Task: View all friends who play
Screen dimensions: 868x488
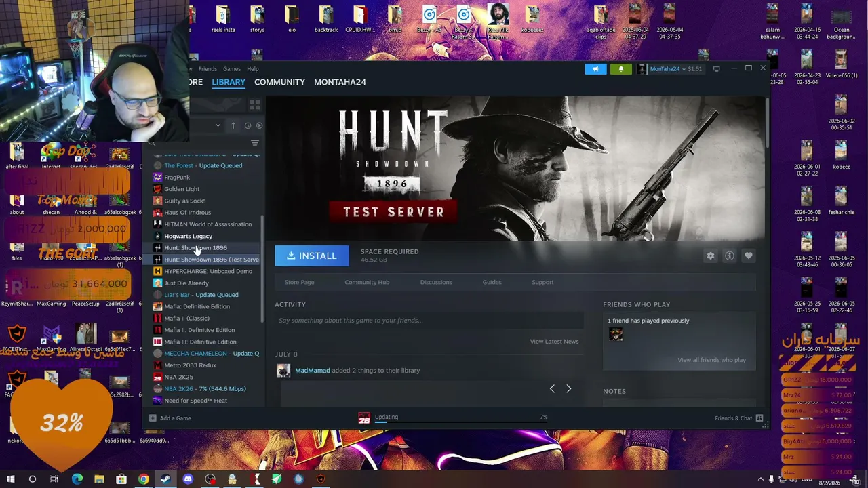Action: pos(711,360)
